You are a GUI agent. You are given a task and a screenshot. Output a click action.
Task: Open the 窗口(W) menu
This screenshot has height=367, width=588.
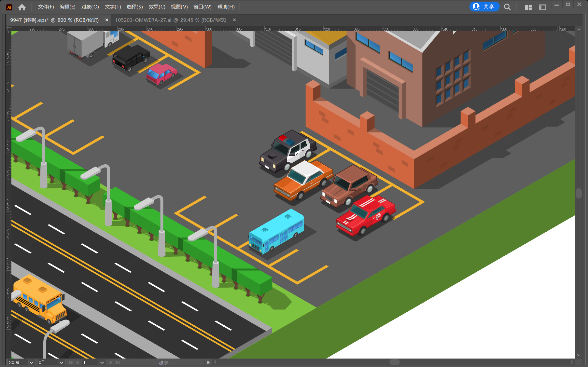tap(202, 7)
